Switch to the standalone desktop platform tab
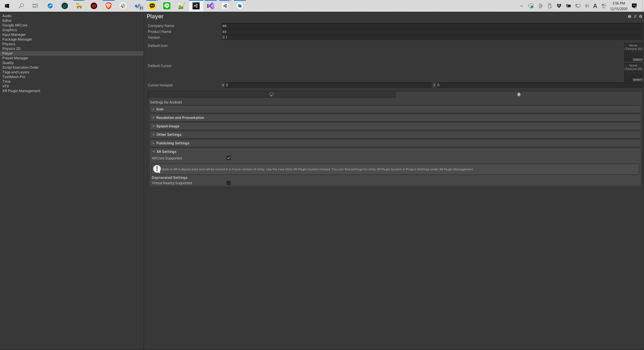This screenshot has height=350, width=644. (x=272, y=94)
